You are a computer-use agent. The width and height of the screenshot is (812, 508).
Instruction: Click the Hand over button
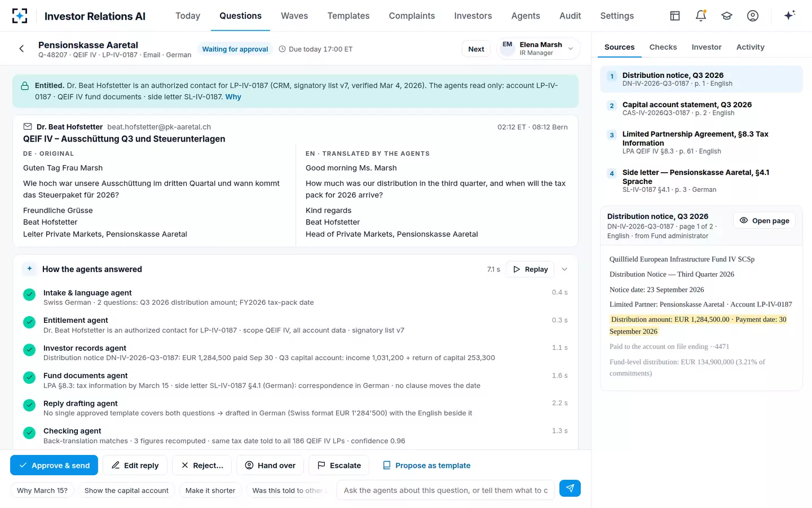(270, 465)
